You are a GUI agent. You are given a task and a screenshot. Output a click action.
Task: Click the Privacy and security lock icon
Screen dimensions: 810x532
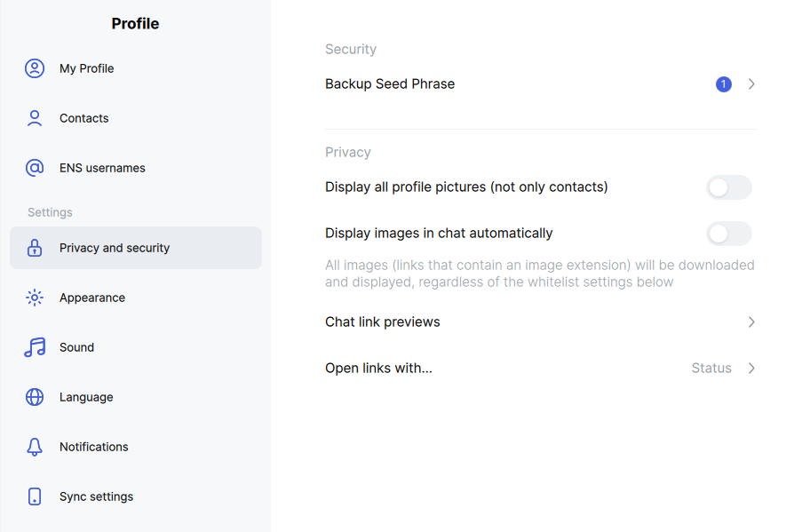tap(35, 248)
